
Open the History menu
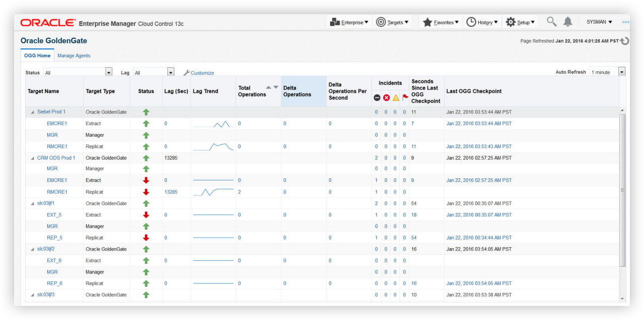pos(482,22)
